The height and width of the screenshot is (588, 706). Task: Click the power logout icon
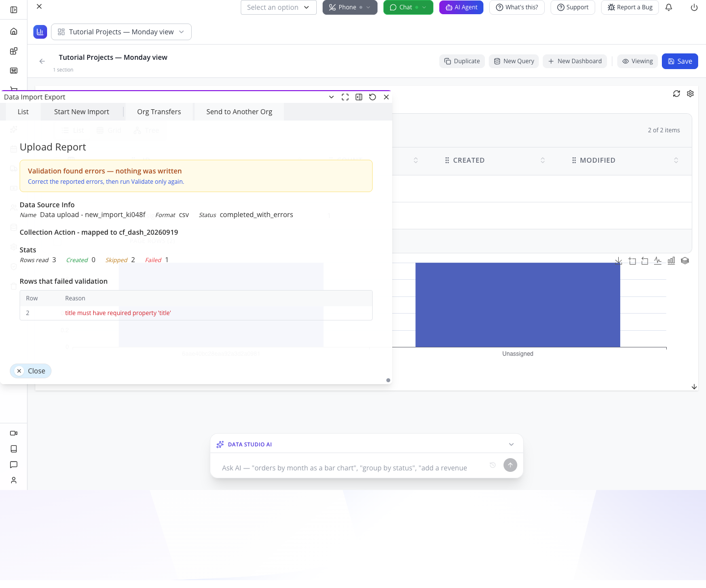point(694,7)
